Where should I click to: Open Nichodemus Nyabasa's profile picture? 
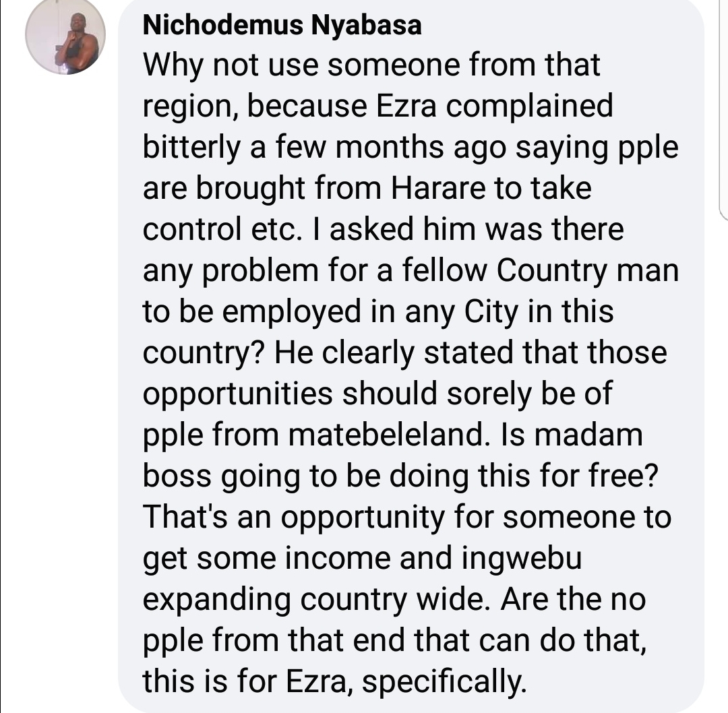[x=65, y=43]
